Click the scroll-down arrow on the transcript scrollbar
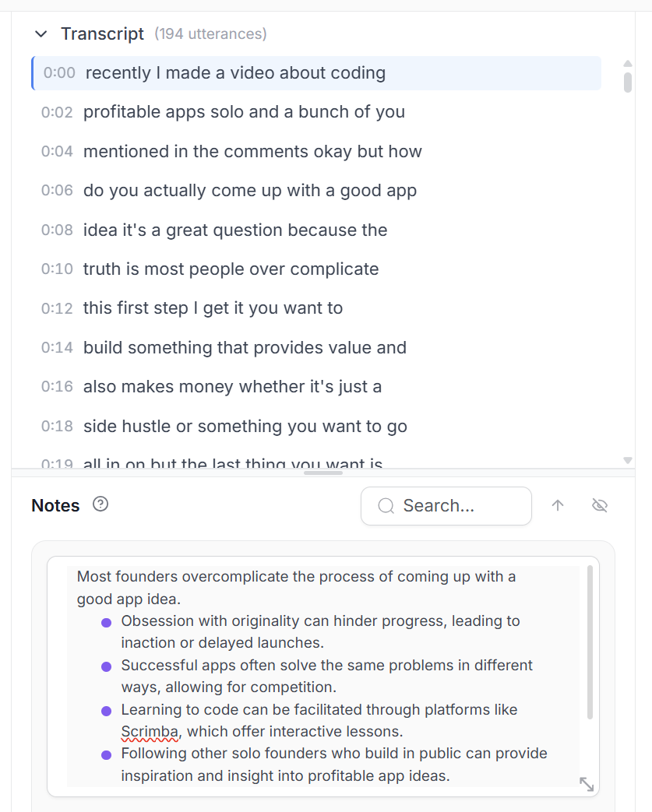This screenshot has height=812, width=652. pyautogui.click(x=626, y=460)
